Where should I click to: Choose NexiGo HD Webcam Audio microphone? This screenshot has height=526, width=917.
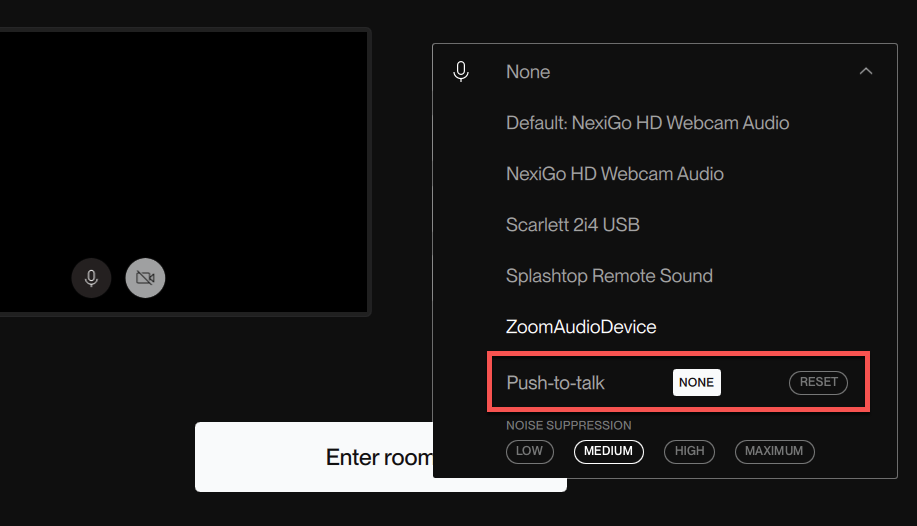coord(615,174)
